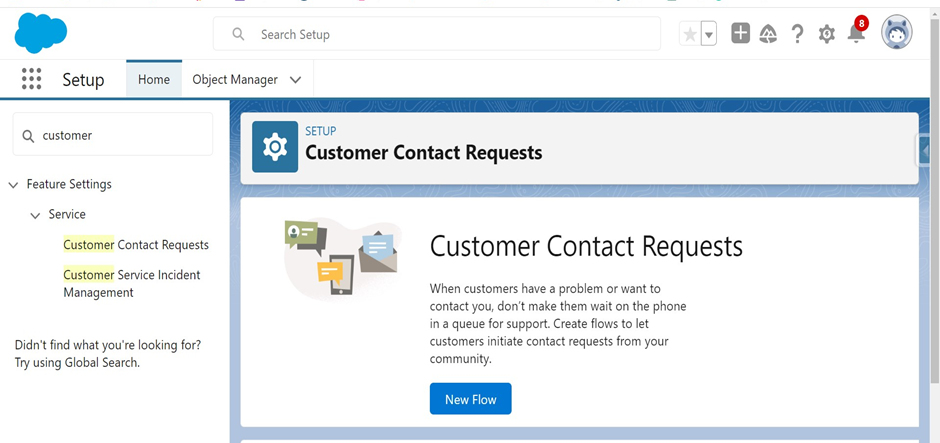Screen dimensions: 940x443
Task: Expand the Object Manager tab dropdown chevron
Action: click(296, 80)
